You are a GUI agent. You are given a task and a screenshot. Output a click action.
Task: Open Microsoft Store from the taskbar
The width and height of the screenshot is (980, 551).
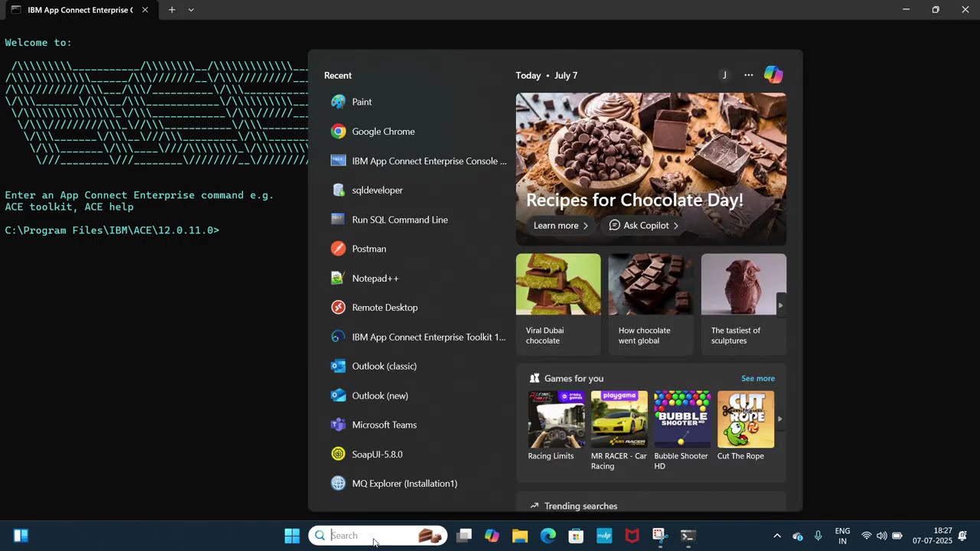[x=576, y=536]
